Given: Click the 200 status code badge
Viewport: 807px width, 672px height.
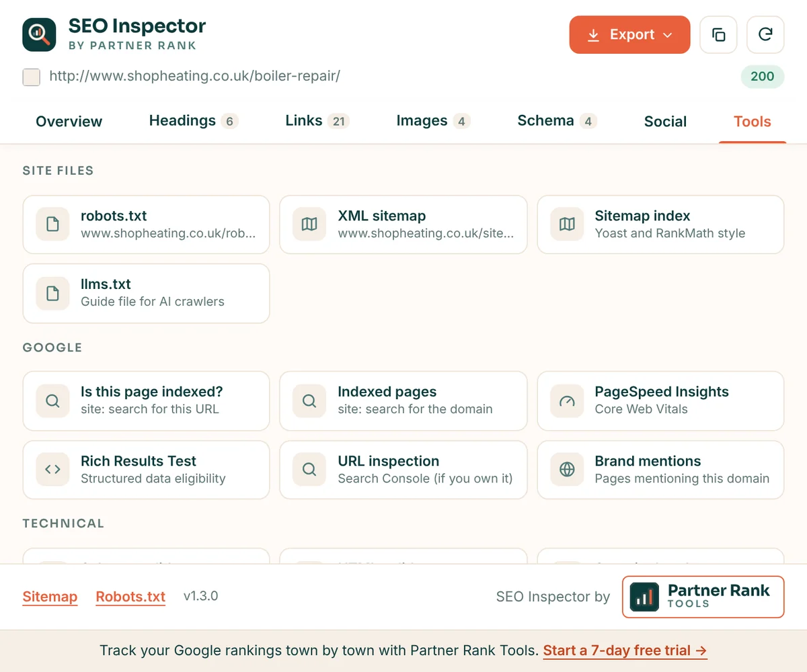Looking at the screenshot, I should pyautogui.click(x=762, y=77).
